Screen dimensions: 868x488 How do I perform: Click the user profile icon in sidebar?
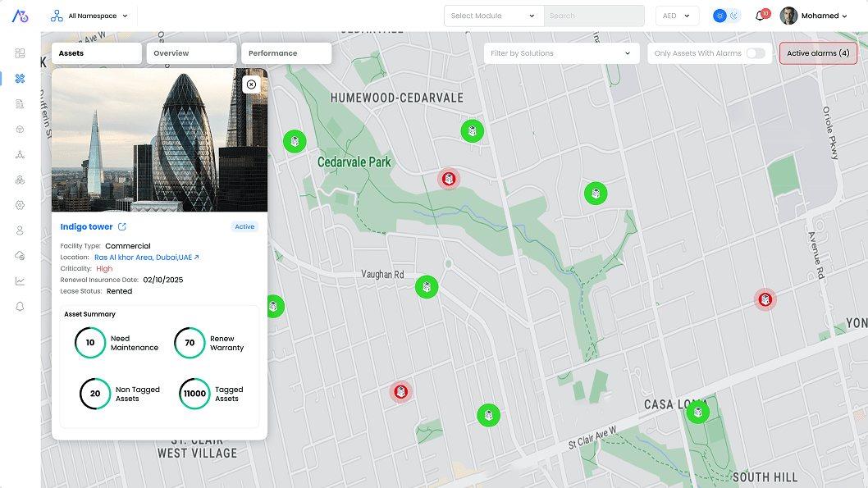point(20,230)
